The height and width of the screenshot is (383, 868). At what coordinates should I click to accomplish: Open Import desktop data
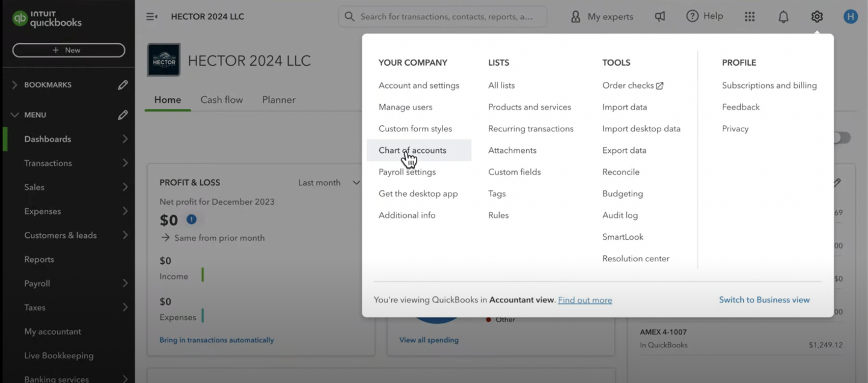point(641,129)
